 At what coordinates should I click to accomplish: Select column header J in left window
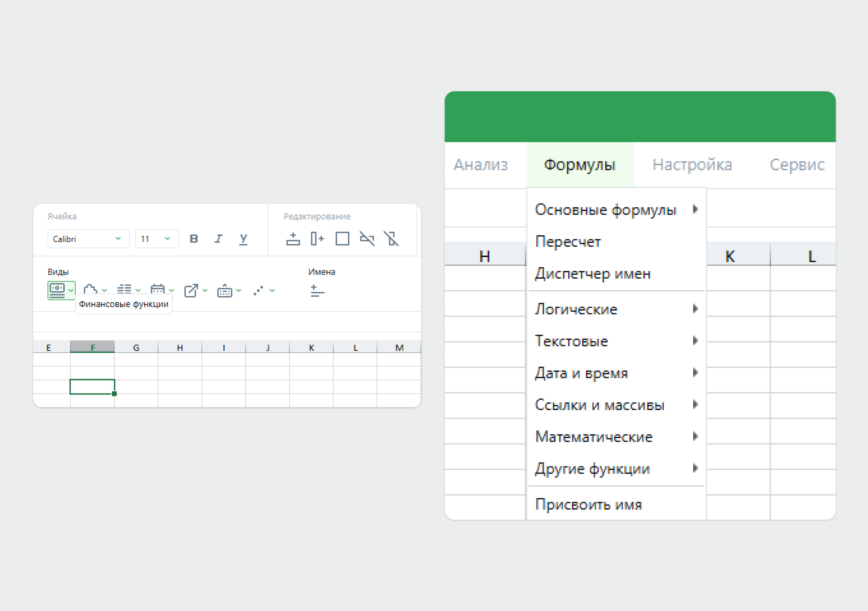click(268, 347)
